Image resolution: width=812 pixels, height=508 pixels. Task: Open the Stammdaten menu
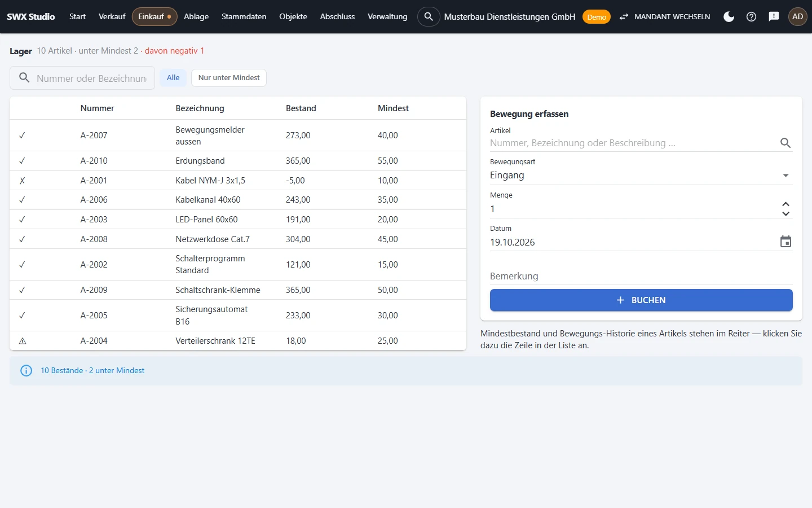244,16
